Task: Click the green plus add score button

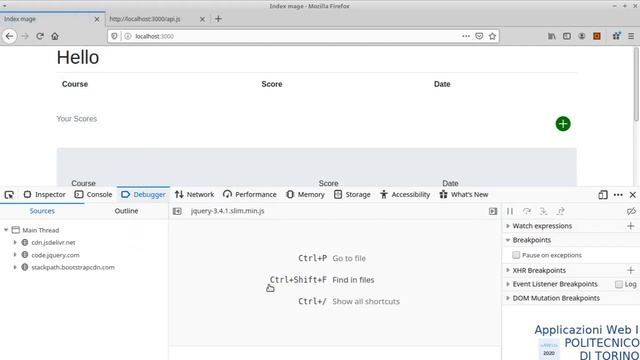Action: tap(563, 124)
